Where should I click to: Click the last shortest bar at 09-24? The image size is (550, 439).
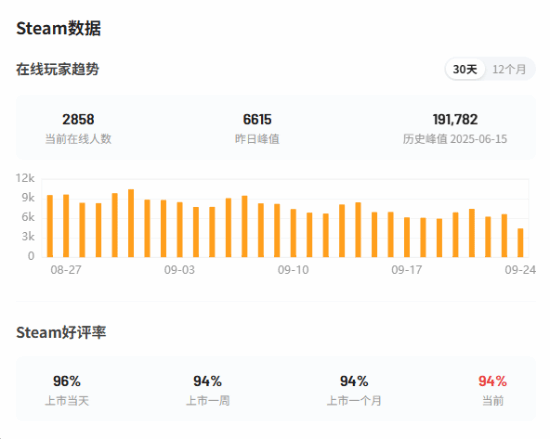coord(521,243)
